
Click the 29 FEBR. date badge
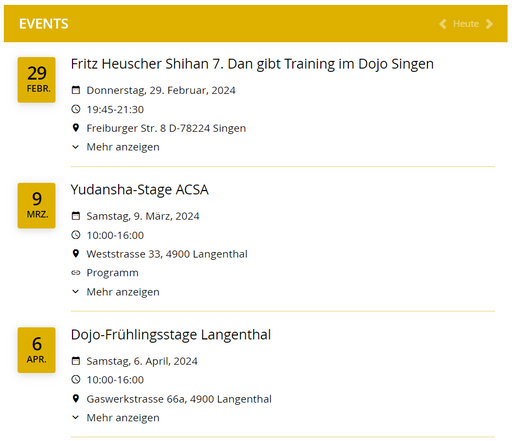[37, 80]
